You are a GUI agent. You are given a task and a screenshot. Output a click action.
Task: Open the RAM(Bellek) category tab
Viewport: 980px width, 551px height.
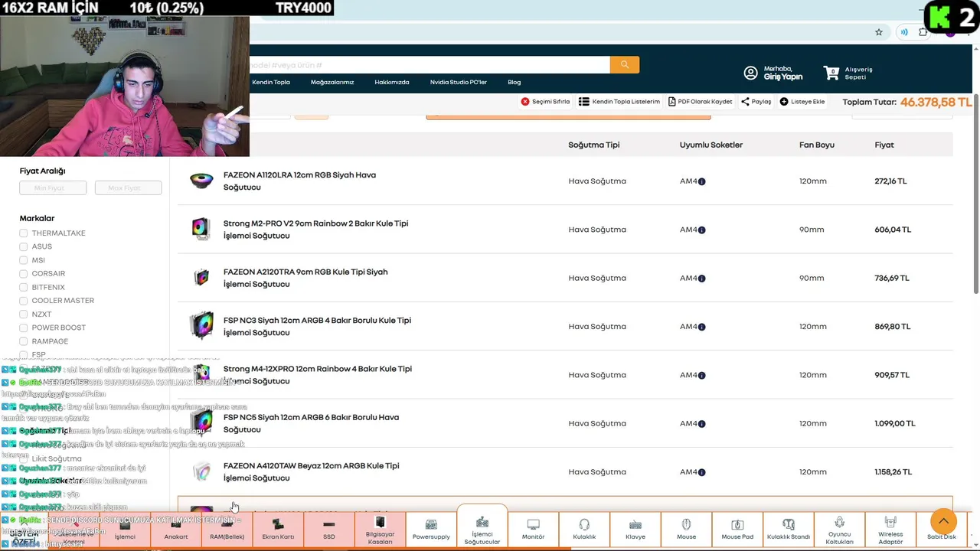227,530
